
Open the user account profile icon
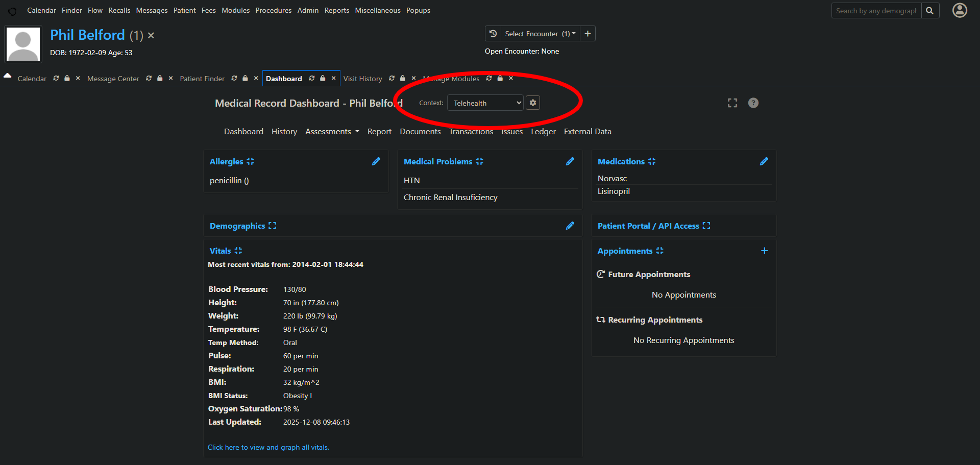(960, 10)
